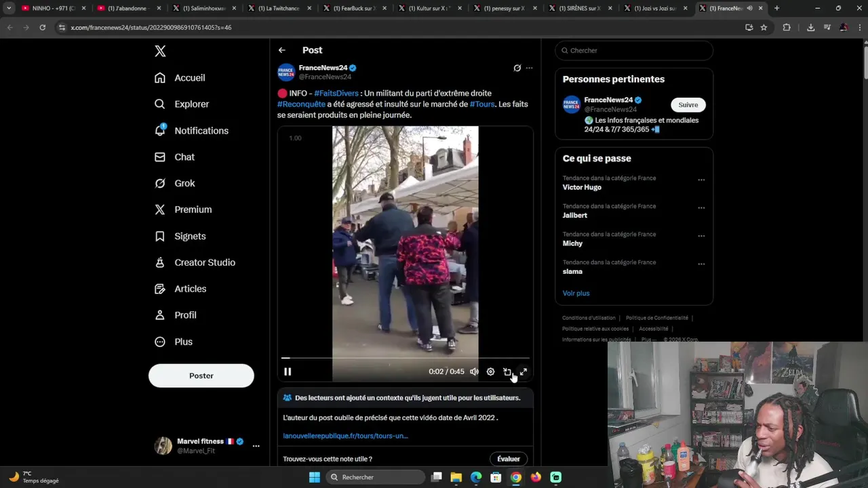Open Notifications in the sidebar
This screenshot has width=868, height=488.
pyautogui.click(x=191, y=131)
